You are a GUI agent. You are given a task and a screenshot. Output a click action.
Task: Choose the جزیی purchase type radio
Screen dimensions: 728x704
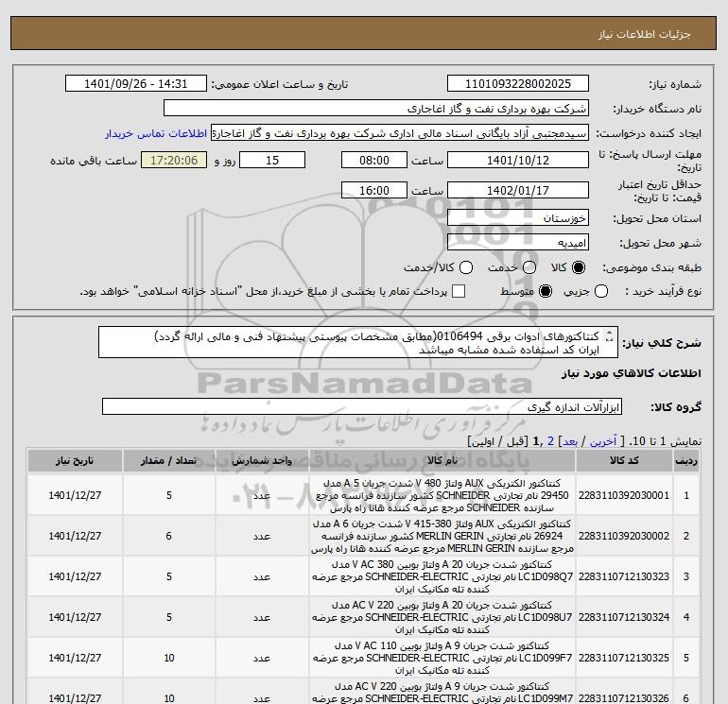coord(601,291)
